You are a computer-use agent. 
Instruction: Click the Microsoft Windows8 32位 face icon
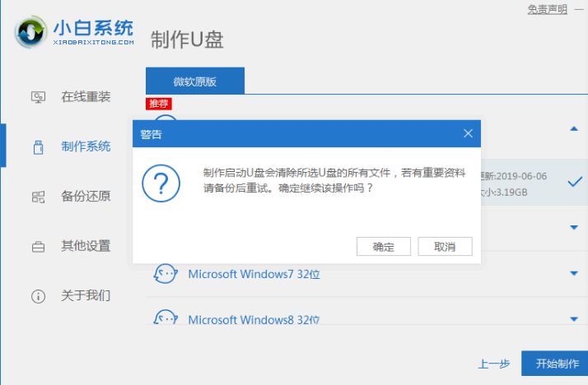166,318
